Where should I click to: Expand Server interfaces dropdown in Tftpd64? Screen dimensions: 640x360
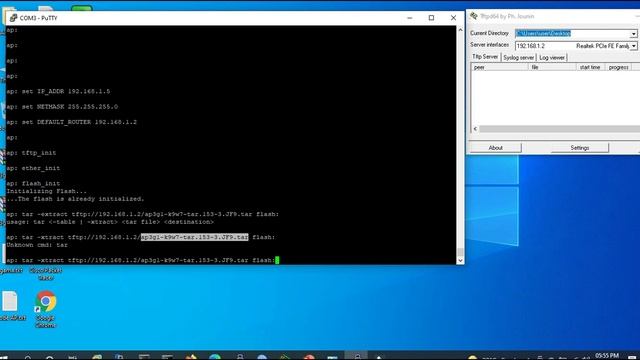click(633, 46)
